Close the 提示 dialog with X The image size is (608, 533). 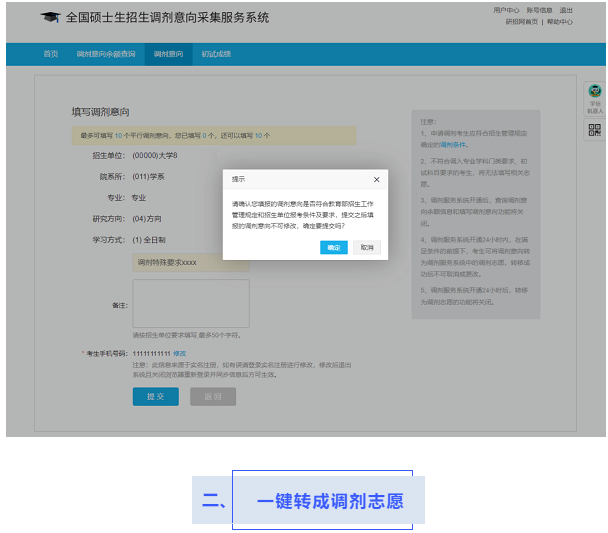(x=376, y=179)
